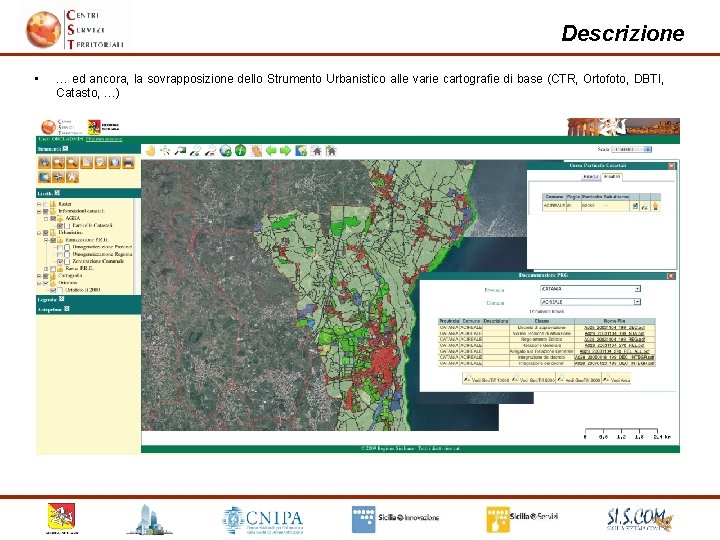Uncheck the Ortofoto IT2000 layer
This screenshot has height=540, width=720.
coord(53,290)
